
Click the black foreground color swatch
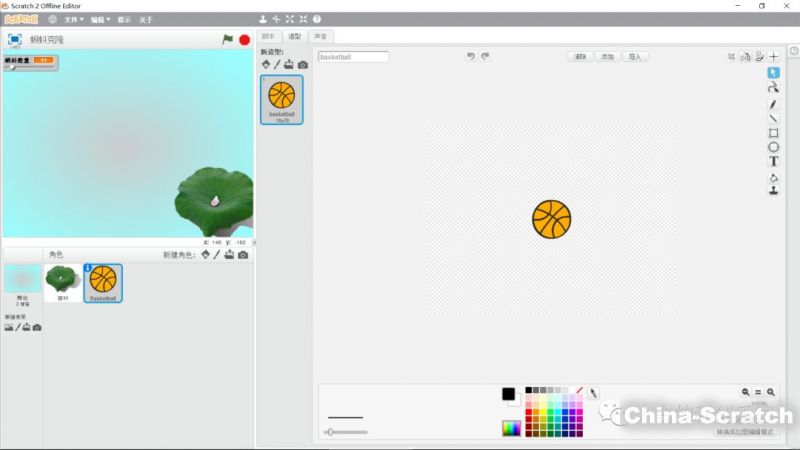coord(508,394)
